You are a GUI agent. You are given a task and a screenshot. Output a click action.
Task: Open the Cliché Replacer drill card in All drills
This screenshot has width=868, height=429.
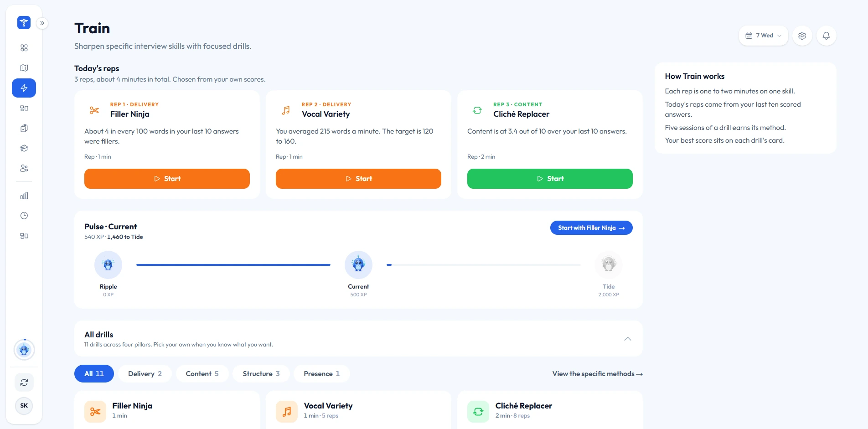tap(550, 410)
